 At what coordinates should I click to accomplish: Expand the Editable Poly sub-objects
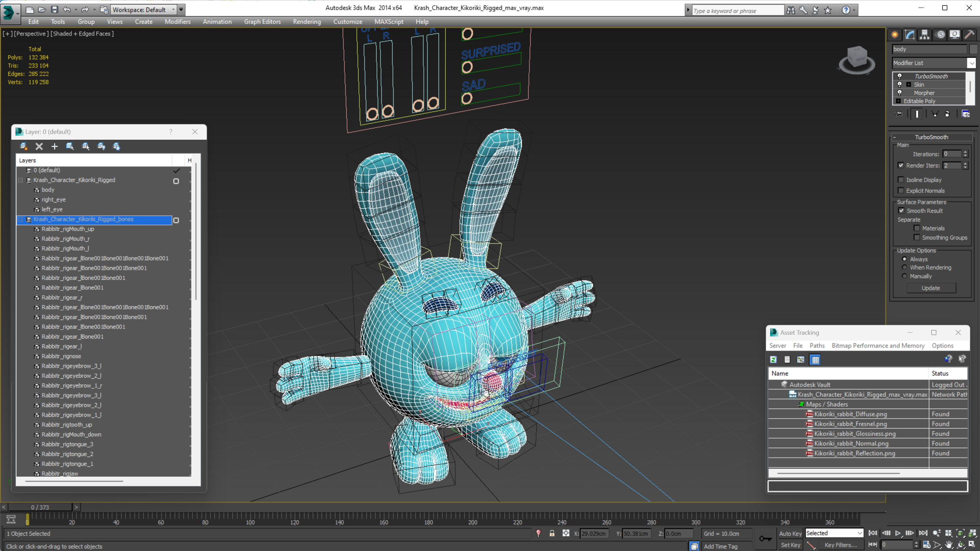click(898, 101)
